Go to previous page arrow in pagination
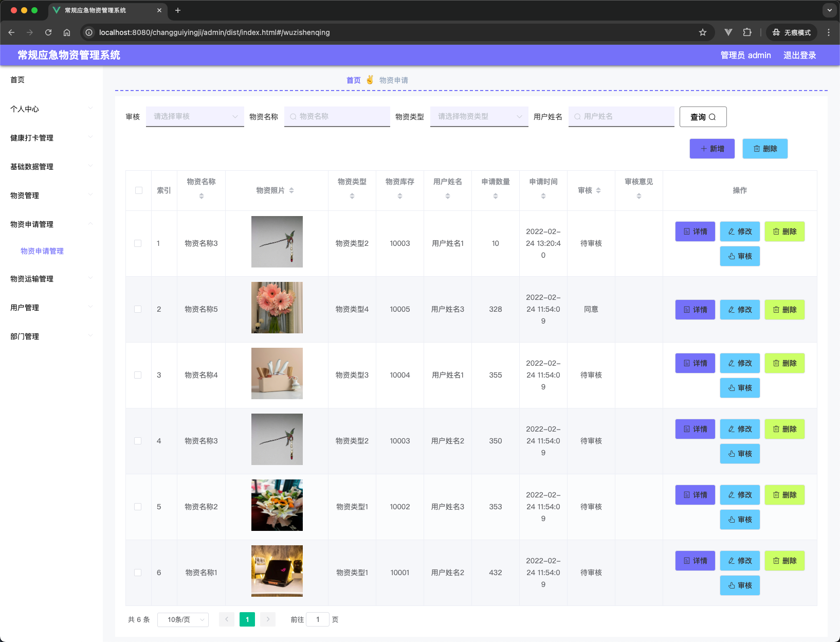The height and width of the screenshot is (642, 840). pos(227,619)
